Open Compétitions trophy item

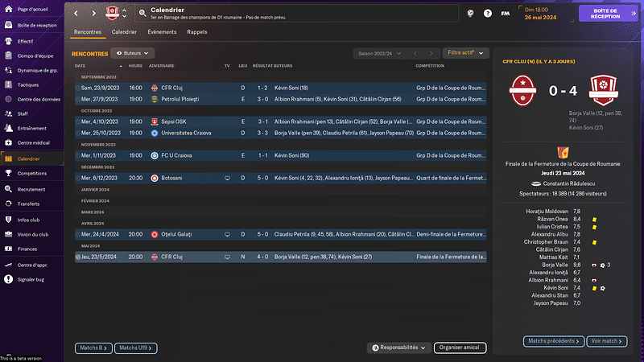pyautogui.click(x=32, y=173)
